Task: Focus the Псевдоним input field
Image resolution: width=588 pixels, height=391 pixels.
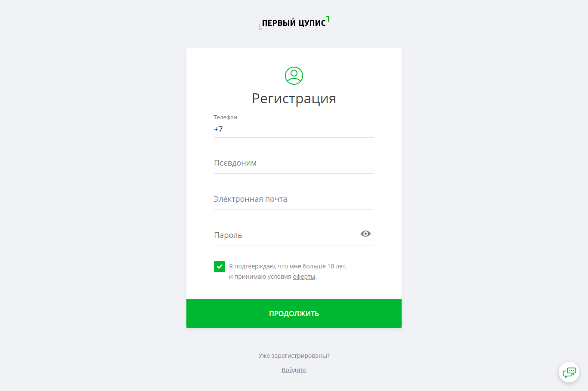Action: click(294, 163)
